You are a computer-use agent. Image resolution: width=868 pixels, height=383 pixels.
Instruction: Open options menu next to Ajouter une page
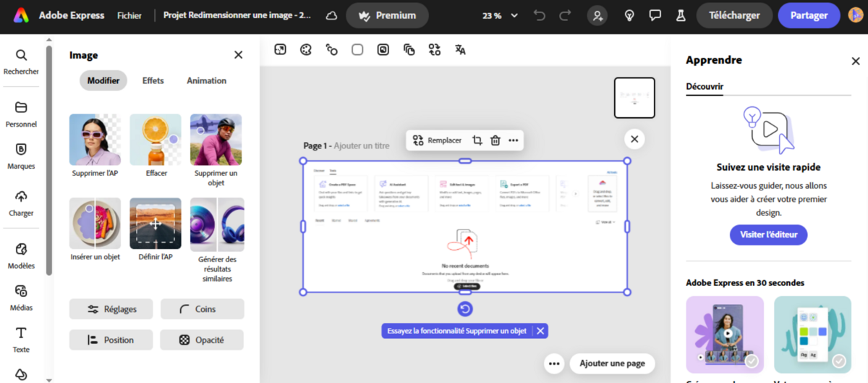click(554, 363)
